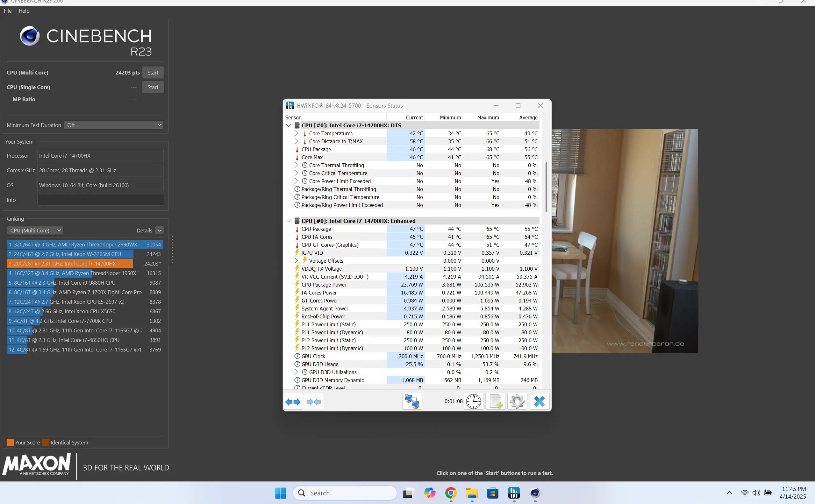Expand Core Power Limit Exceeded row
The image size is (815, 504).
click(296, 181)
